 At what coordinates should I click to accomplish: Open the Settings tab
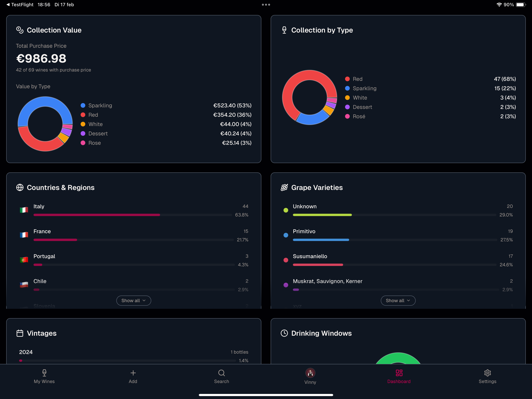(x=488, y=377)
